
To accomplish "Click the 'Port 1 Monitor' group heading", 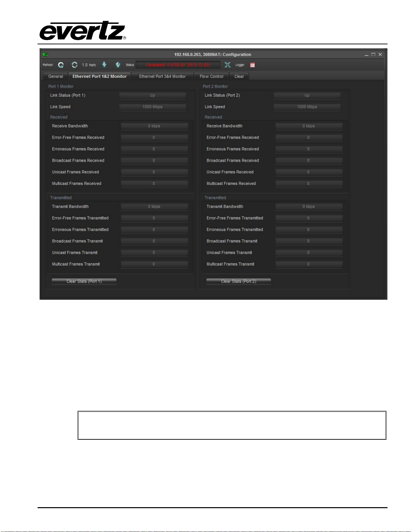I will [x=61, y=86].
